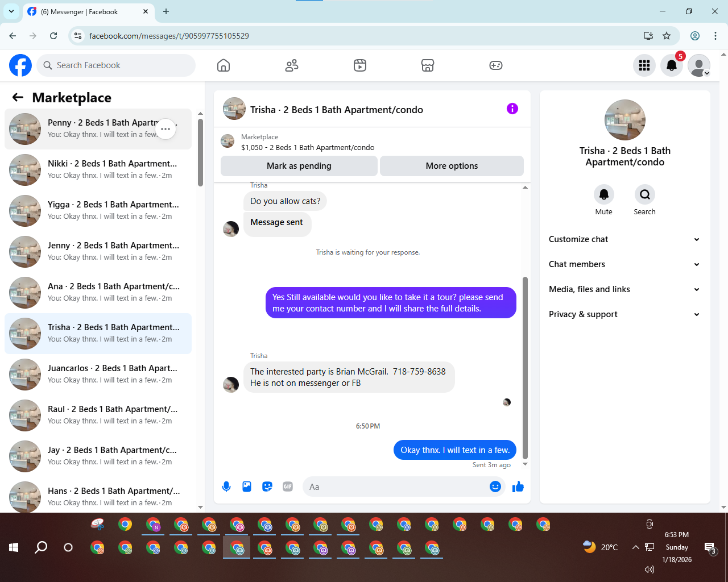
Task: Open emoji picker in message box
Action: click(495, 487)
